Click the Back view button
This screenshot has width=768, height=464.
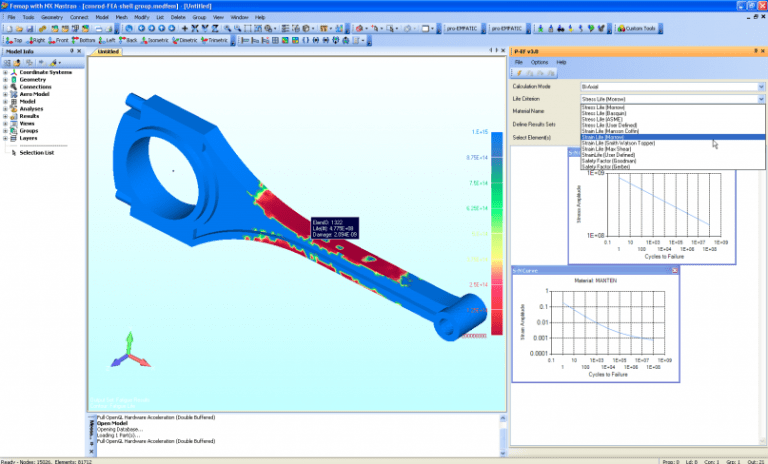[x=128, y=40]
